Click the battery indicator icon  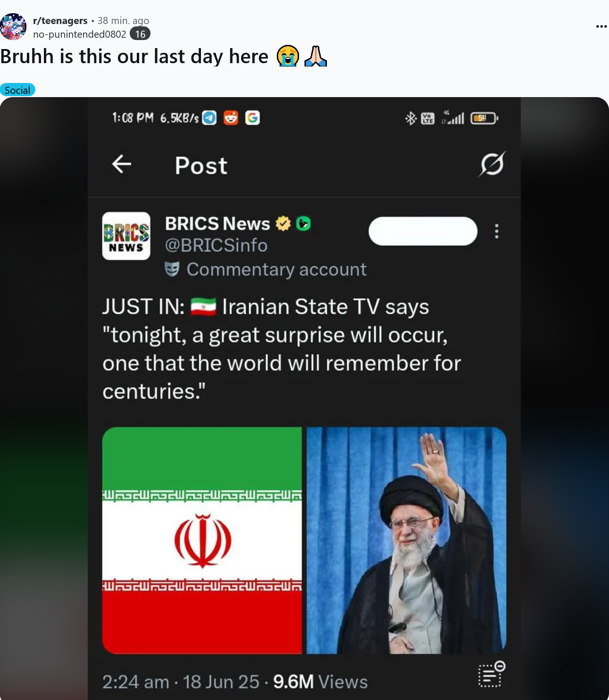coord(484,118)
